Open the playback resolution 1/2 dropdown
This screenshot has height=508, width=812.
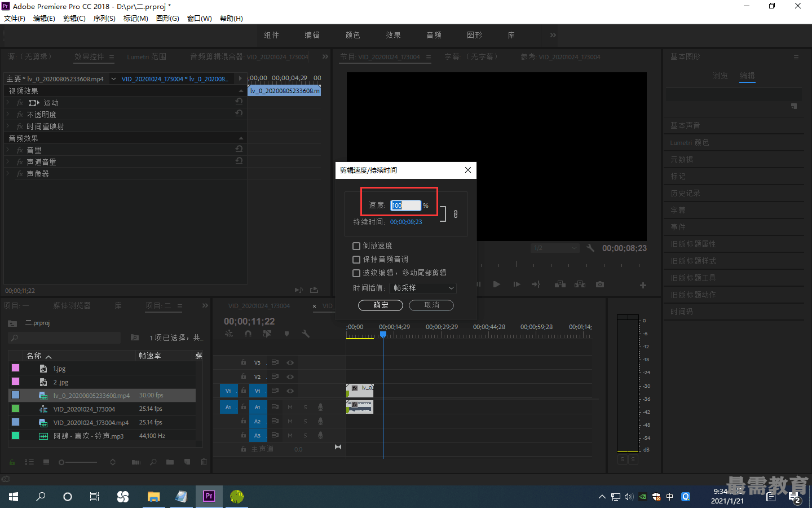point(555,248)
